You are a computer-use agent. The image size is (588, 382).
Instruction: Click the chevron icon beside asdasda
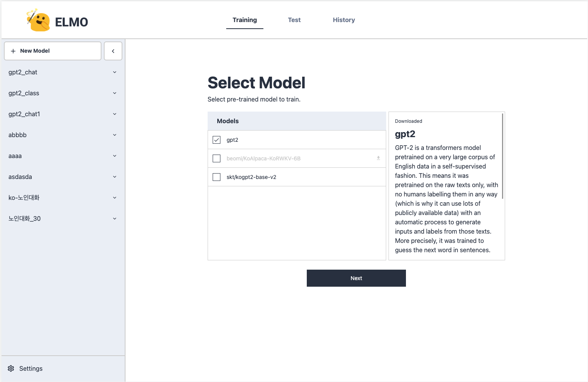(x=114, y=177)
